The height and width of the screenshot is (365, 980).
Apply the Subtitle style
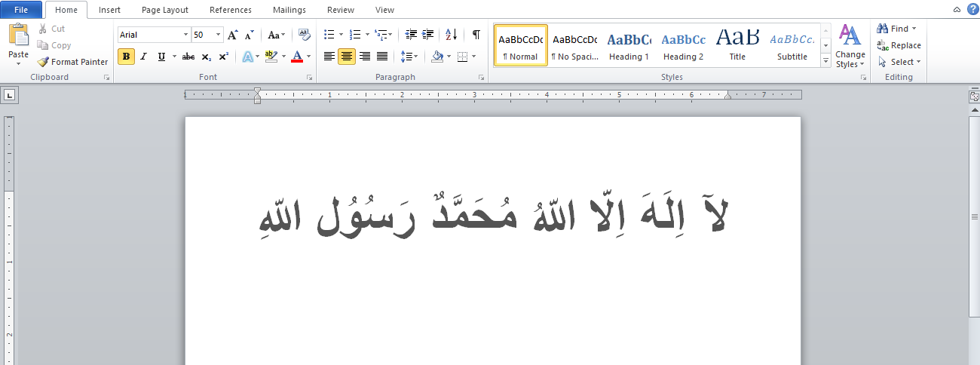tap(792, 45)
